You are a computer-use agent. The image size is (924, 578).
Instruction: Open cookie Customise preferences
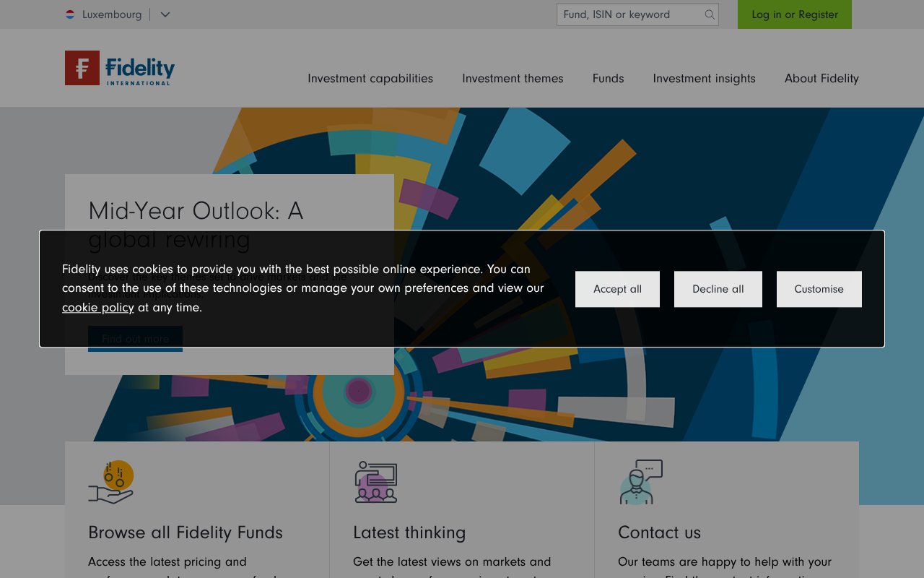[x=819, y=288]
